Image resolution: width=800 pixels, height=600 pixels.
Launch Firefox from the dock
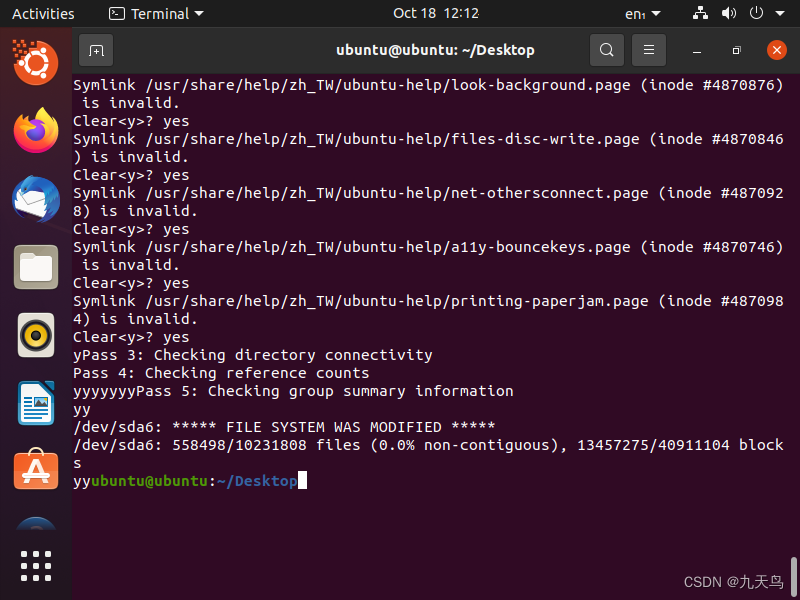(36, 131)
